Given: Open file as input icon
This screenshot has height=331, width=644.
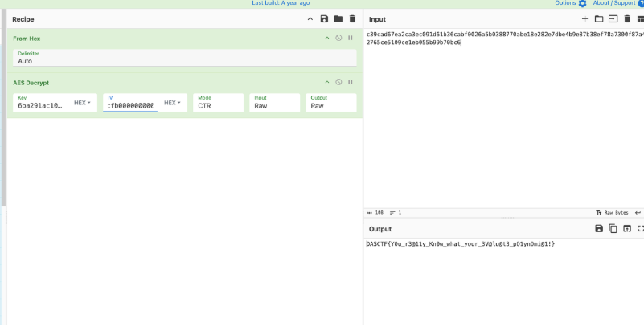Looking at the screenshot, I should point(613,18).
